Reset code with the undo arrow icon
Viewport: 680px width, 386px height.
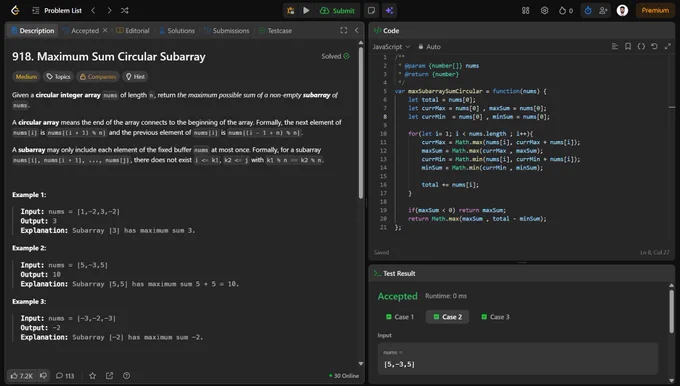[x=654, y=46]
